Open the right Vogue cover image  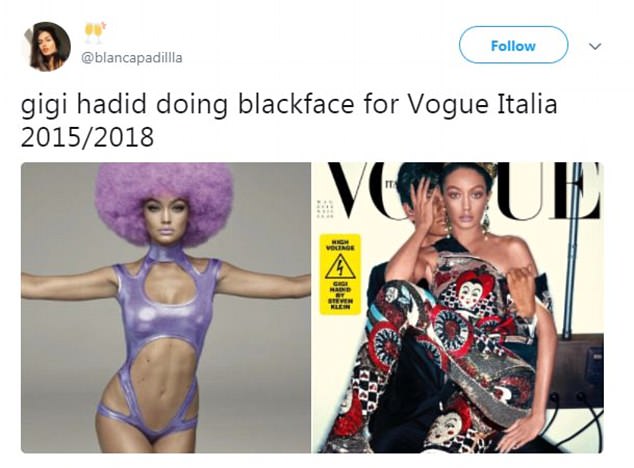458,307
